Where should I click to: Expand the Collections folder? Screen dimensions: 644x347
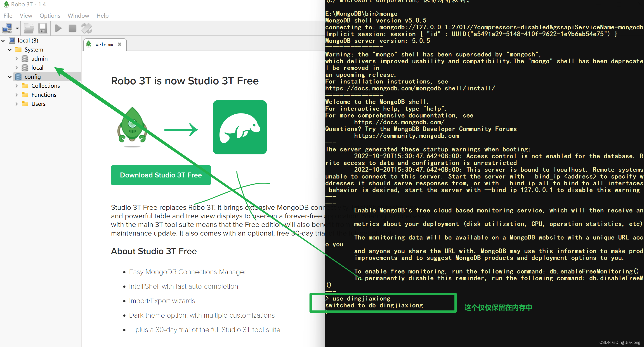(x=17, y=86)
